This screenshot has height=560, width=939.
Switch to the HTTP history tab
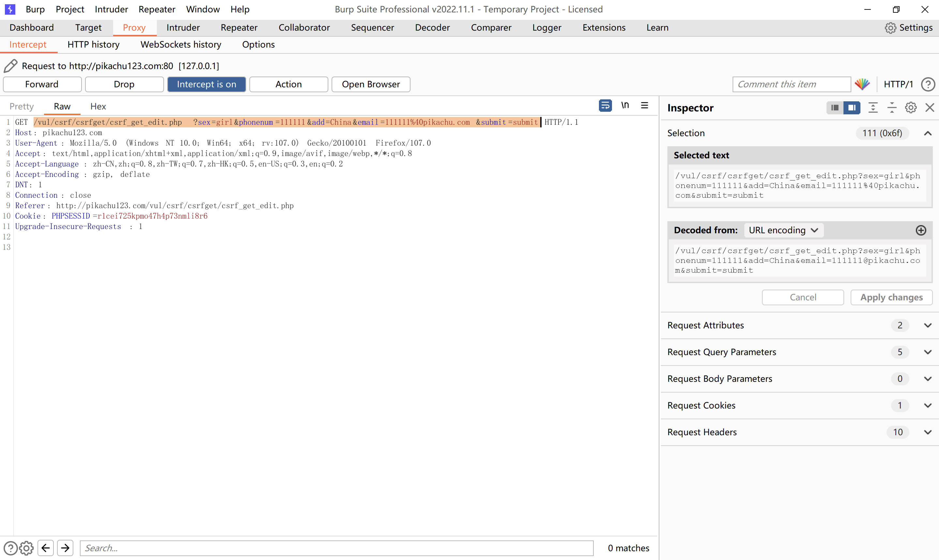coord(93,45)
